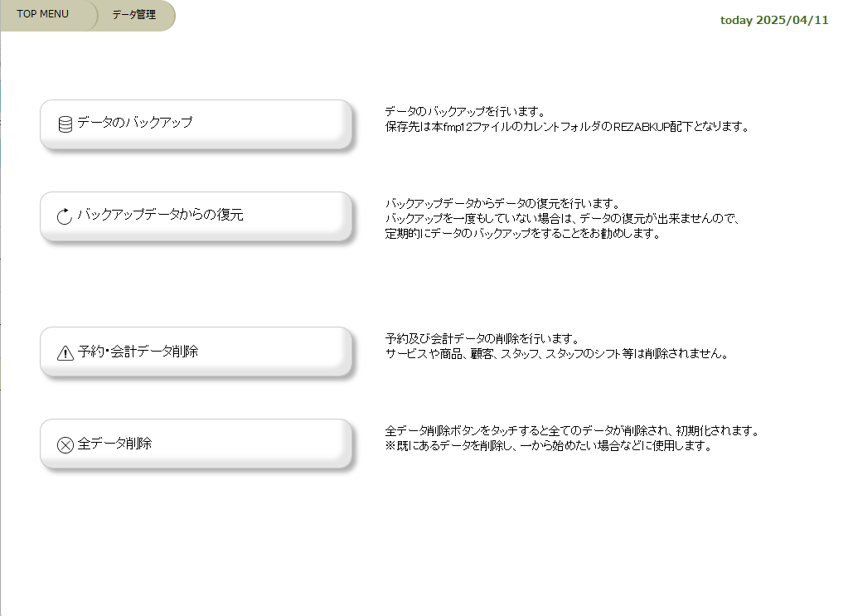Viewport: 848px width, 616px height.
Task: Click the note starting ※既にあるデータを削除し
Action: (549, 446)
